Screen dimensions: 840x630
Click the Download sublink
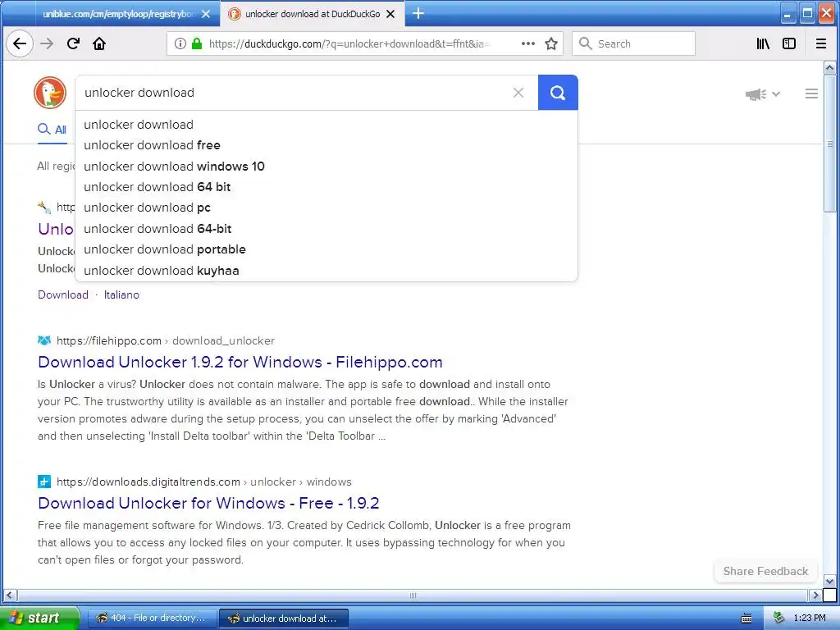click(x=63, y=294)
